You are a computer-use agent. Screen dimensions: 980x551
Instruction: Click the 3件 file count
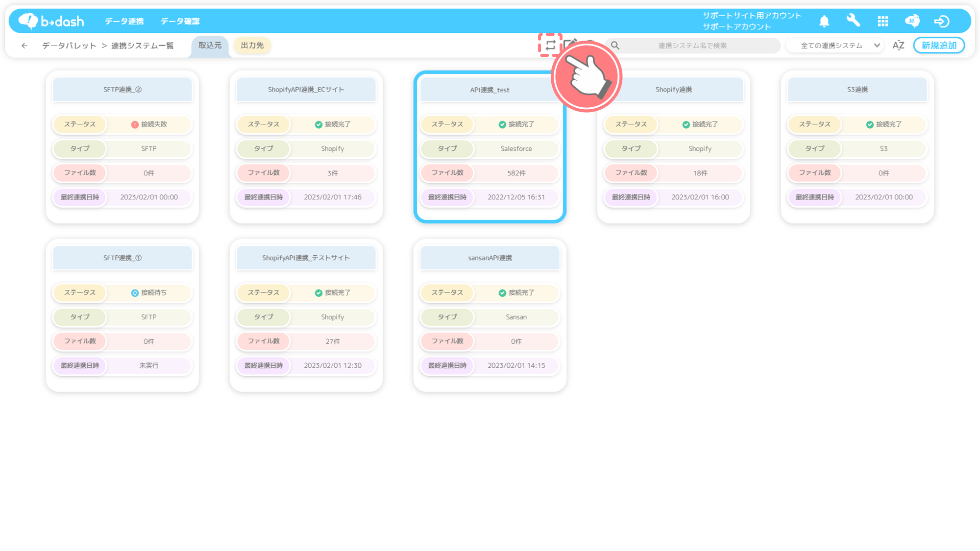(332, 173)
